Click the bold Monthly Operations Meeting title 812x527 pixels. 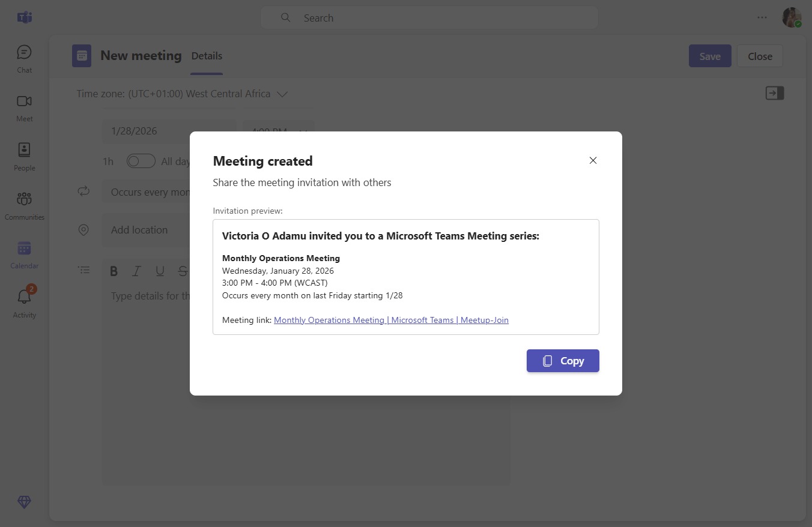coord(281,258)
